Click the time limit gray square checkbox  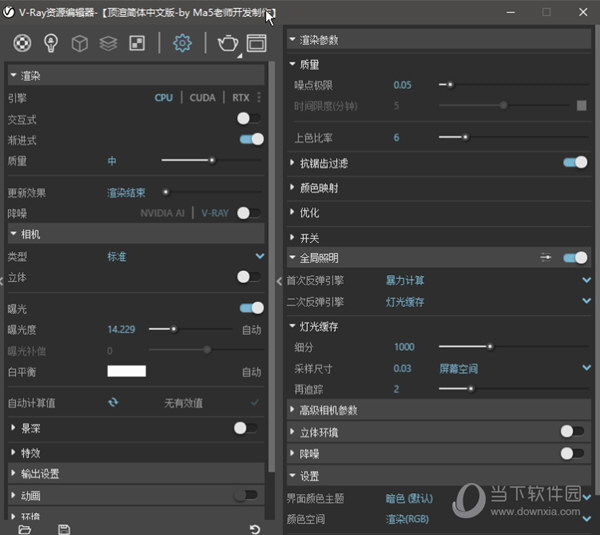click(x=581, y=105)
